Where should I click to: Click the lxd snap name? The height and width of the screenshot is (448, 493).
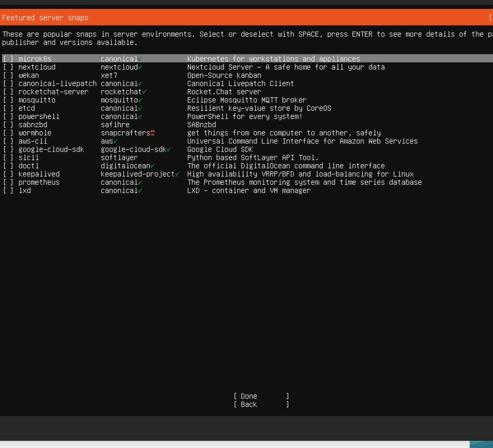click(x=25, y=191)
